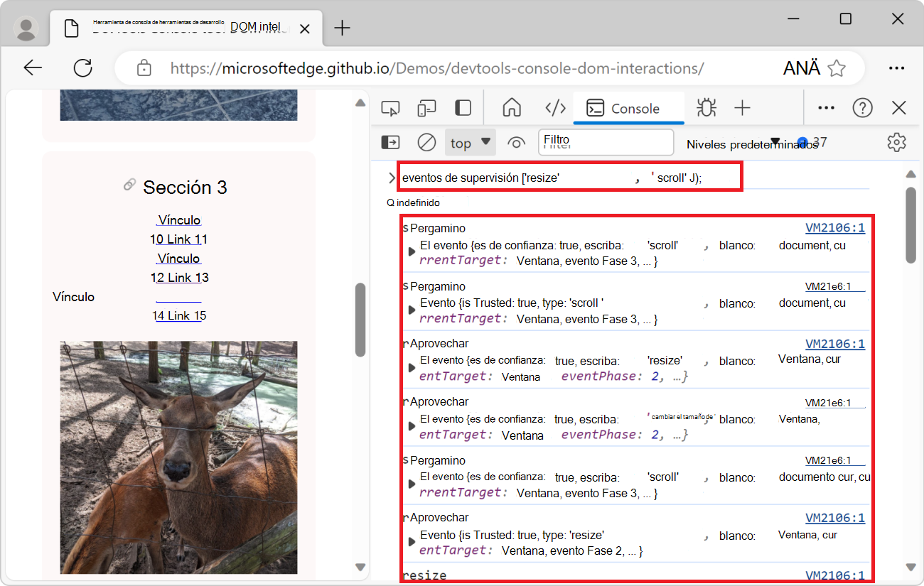Open the DevTools dock layout icon
924x586 pixels.
(x=463, y=107)
